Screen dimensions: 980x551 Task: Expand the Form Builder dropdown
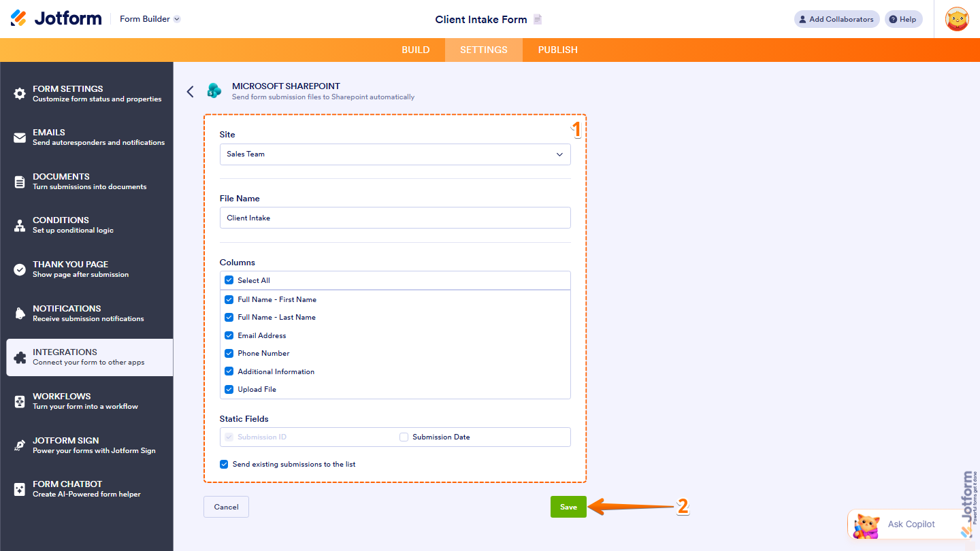150,19
